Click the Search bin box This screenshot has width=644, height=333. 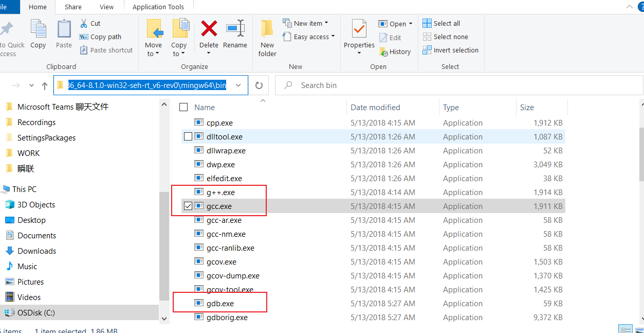pos(459,85)
